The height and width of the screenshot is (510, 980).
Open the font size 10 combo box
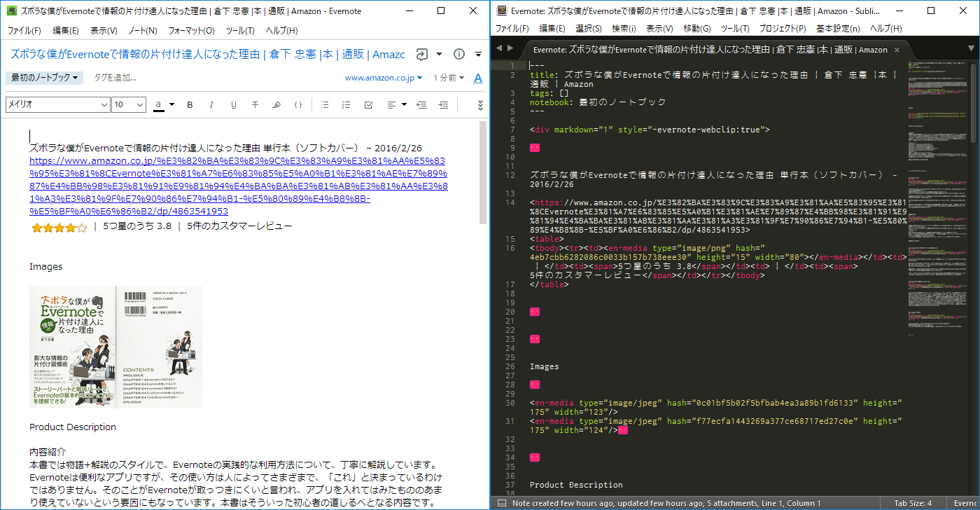(129, 104)
